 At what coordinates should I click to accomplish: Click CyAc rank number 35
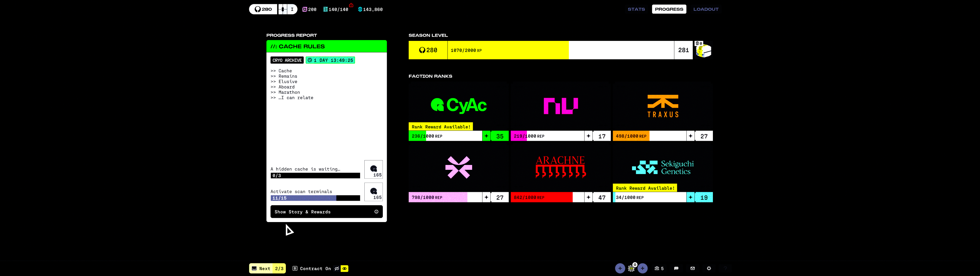(x=500, y=136)
